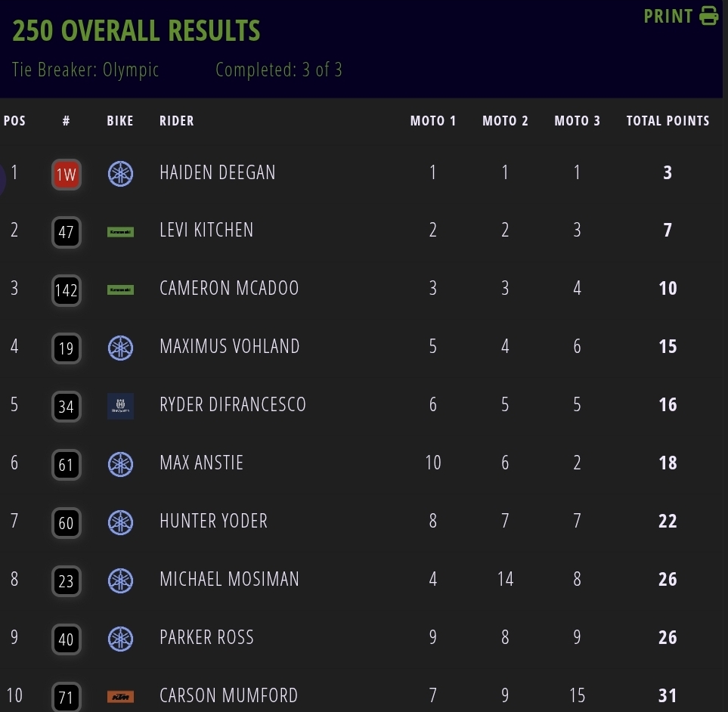This screenshot has height=712, width=728.
Task: Sort by TOTAL POINTS column header
Action: click(x=668, y=121)
